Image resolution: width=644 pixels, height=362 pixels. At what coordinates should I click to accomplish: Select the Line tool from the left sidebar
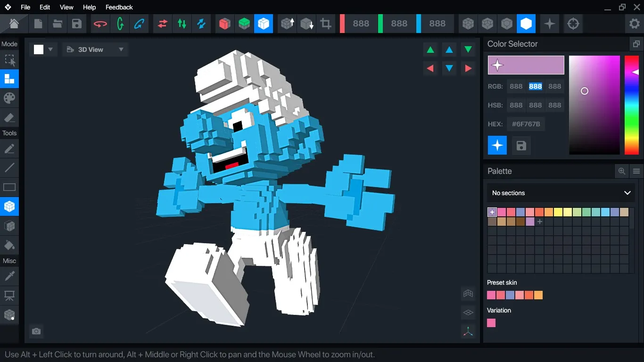(9, 168)
